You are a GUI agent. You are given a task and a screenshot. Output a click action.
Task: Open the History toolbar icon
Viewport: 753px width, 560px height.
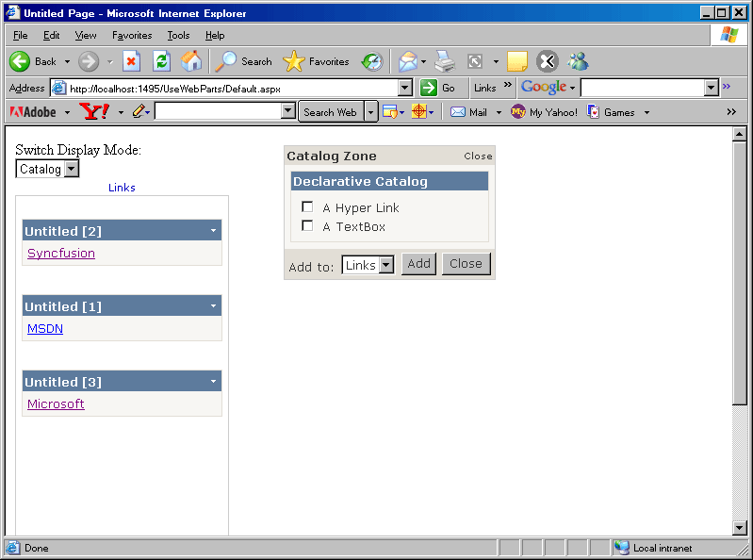click(372, 61)
